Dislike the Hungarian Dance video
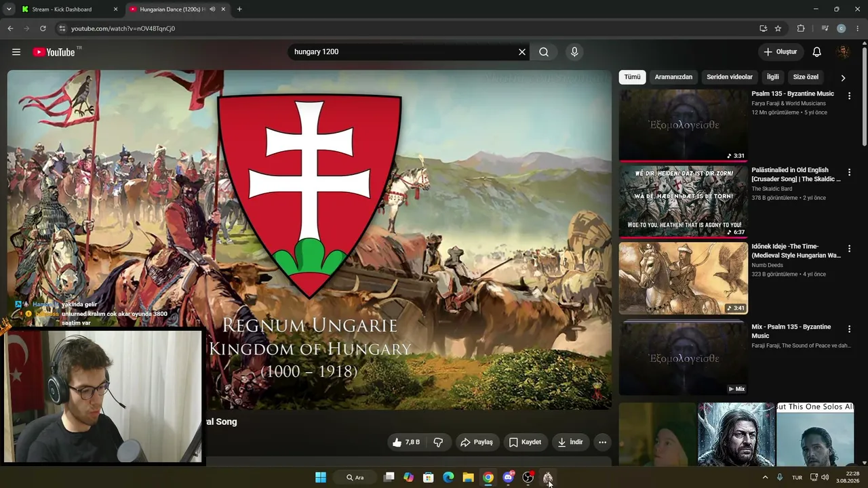The height and width of the screenshot is (488, 868). click(x=438, y=443)
